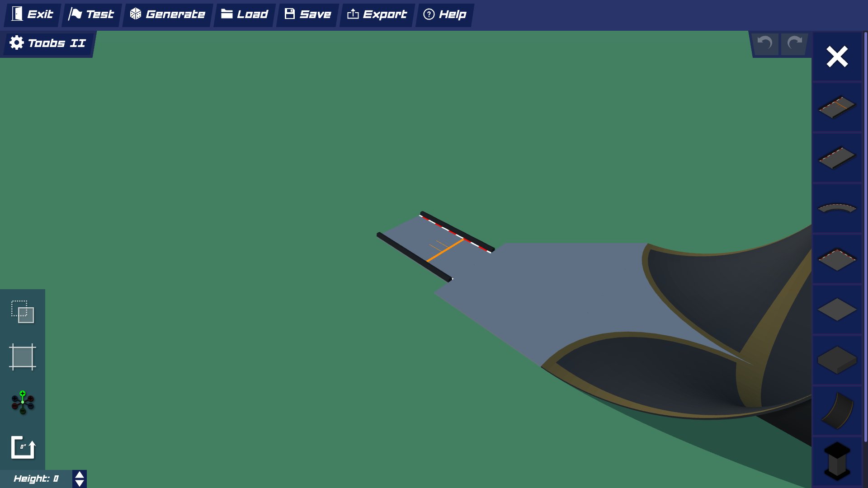Image resolution: width=868 pixels, height=488 pixels.
Task: Select the start line track piece
Action: [x=837, y=108]
